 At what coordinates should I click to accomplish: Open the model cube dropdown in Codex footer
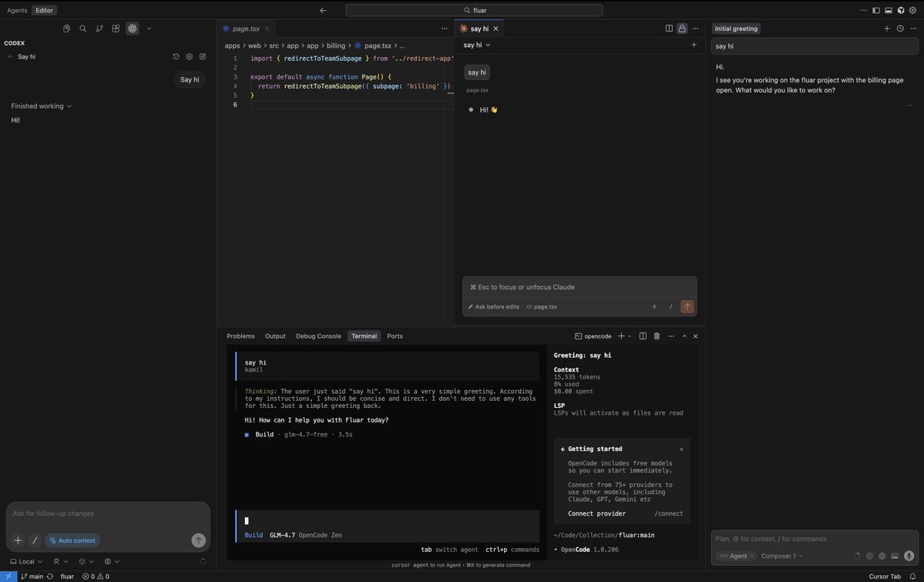click(x=86, y=561)
